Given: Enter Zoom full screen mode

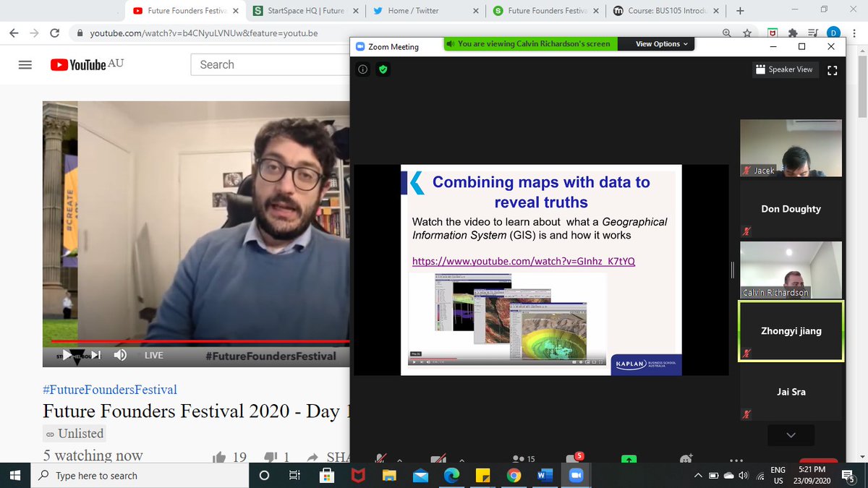Looking at the screenshot, I should pos(832,70).
